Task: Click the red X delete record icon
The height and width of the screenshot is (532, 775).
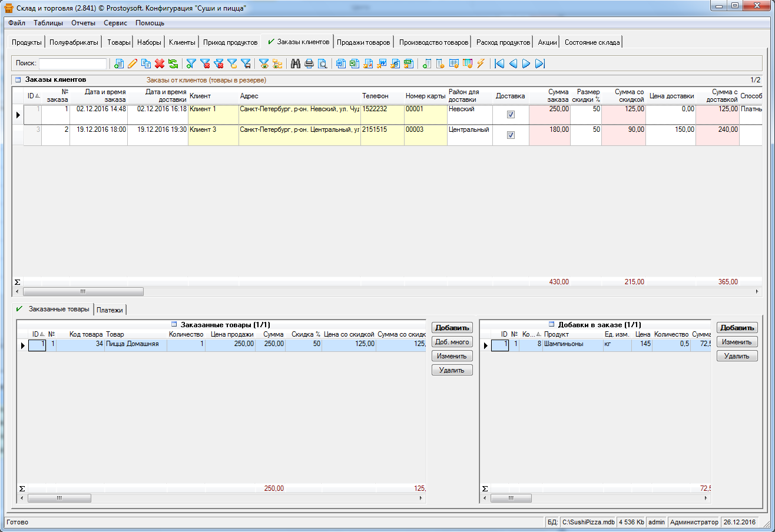Action: point(159,64)
